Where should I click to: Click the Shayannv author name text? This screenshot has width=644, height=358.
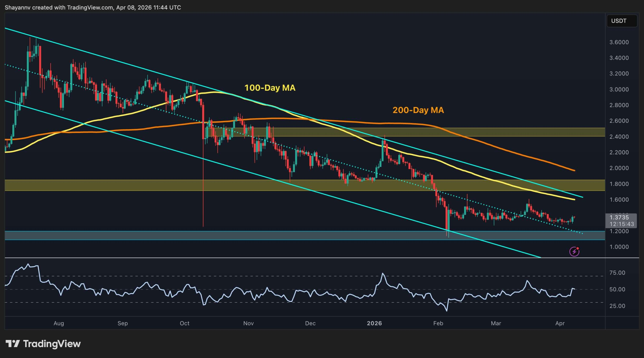pos(18,8)
